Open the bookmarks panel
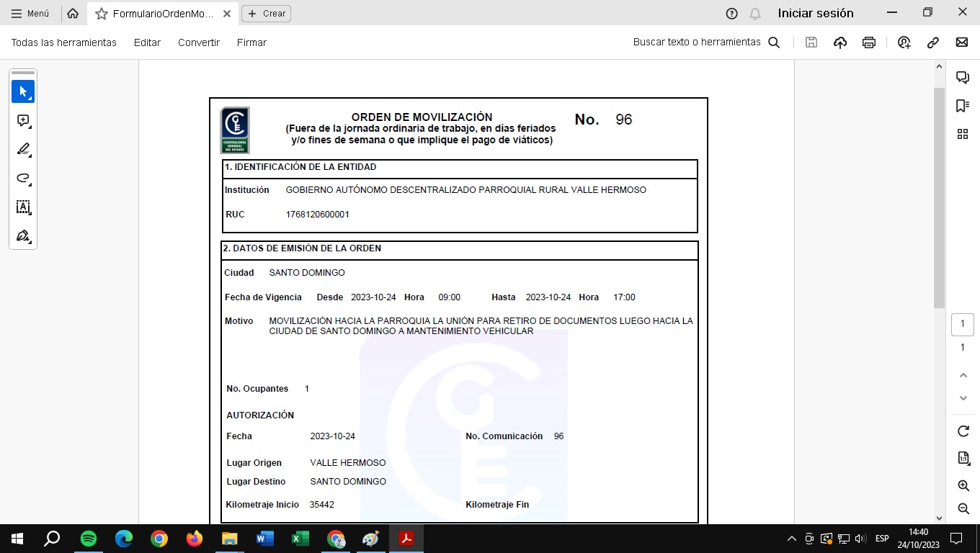The width and height of the screenshot is (980, 553). click(962, 106)
